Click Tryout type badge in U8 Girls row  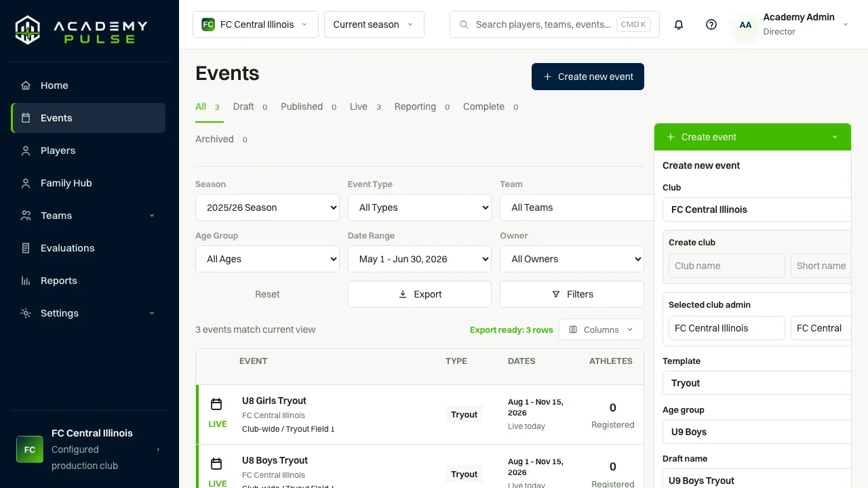[x=465, y=415]
